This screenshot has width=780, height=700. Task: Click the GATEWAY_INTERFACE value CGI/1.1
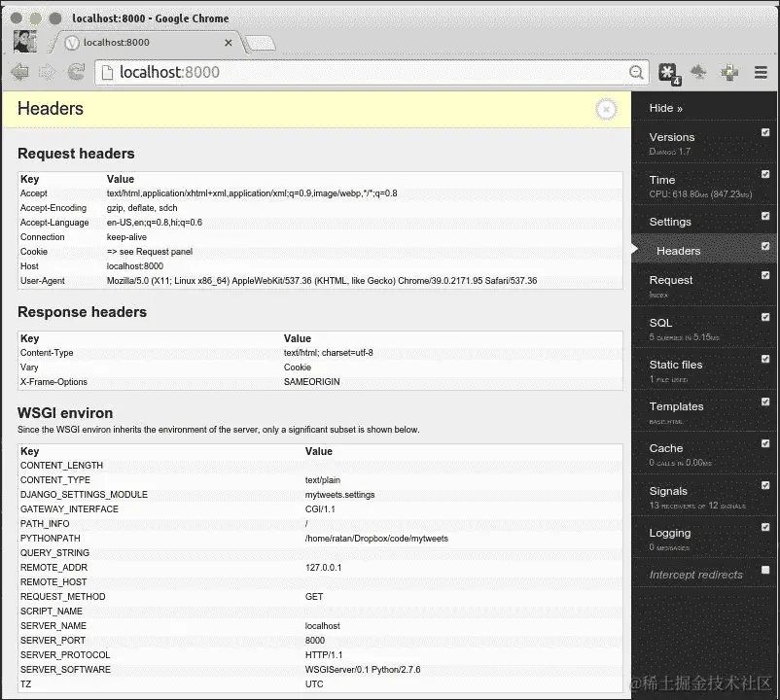[x=320, y=509]
